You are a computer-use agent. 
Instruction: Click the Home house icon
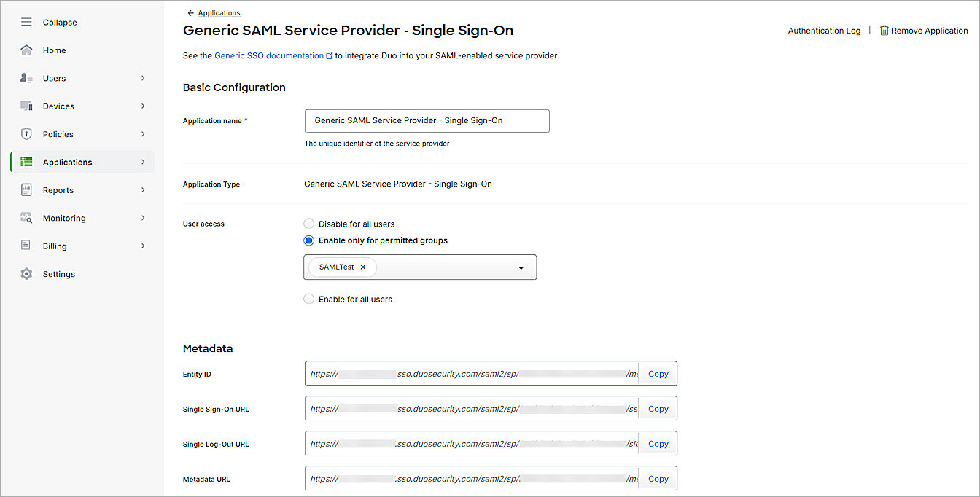tap(26, 50)
